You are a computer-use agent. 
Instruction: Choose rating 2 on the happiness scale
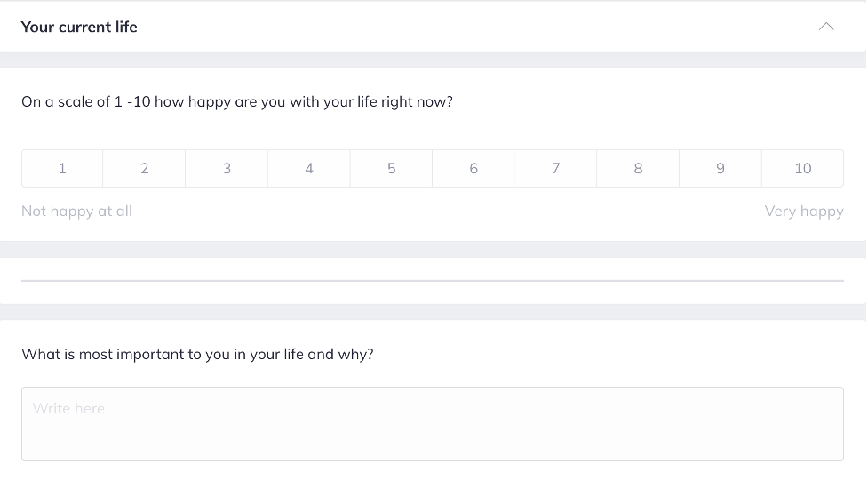pyautogui.click(x=145, y=168)
